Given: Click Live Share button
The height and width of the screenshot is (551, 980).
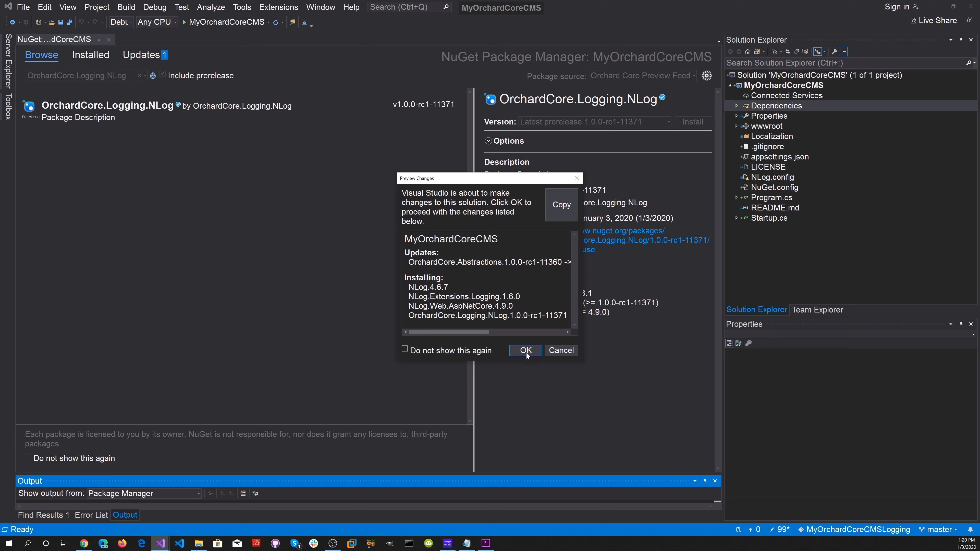Looking at the screenshot, I should pos(934,21).
